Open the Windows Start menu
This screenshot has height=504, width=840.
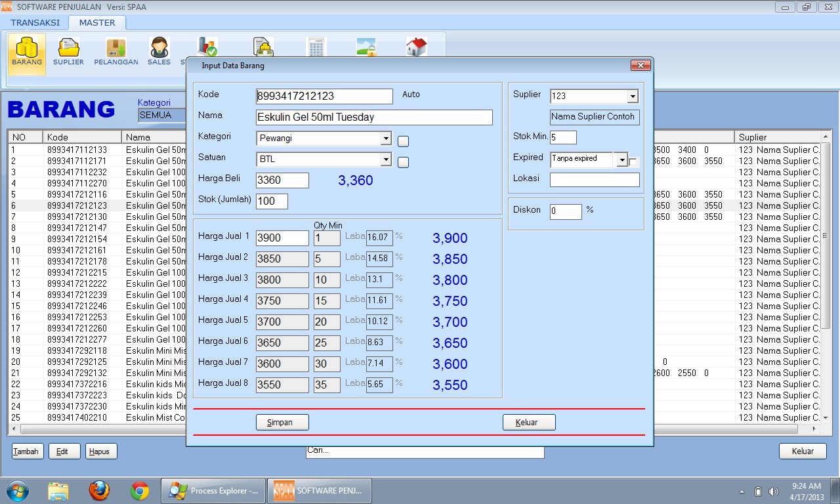pyautogui.click(x=17, y=491)
